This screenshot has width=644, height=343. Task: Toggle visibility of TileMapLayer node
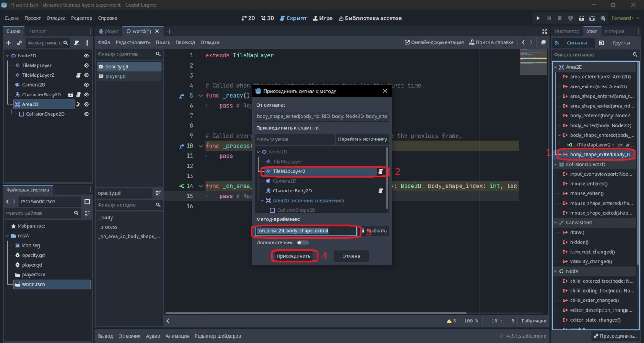(x=86, y=65)
